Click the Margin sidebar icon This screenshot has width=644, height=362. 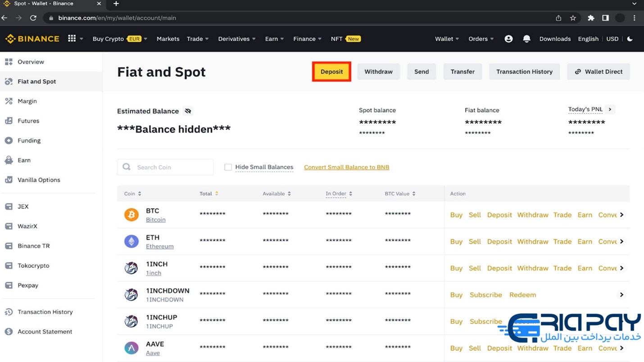click(9, 101)
